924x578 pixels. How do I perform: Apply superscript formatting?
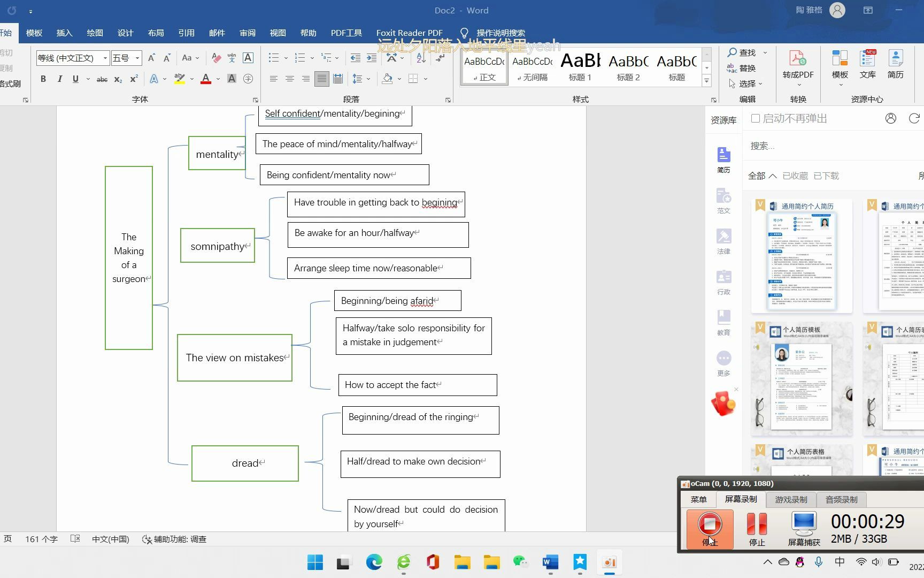click(x=134, y=79)
